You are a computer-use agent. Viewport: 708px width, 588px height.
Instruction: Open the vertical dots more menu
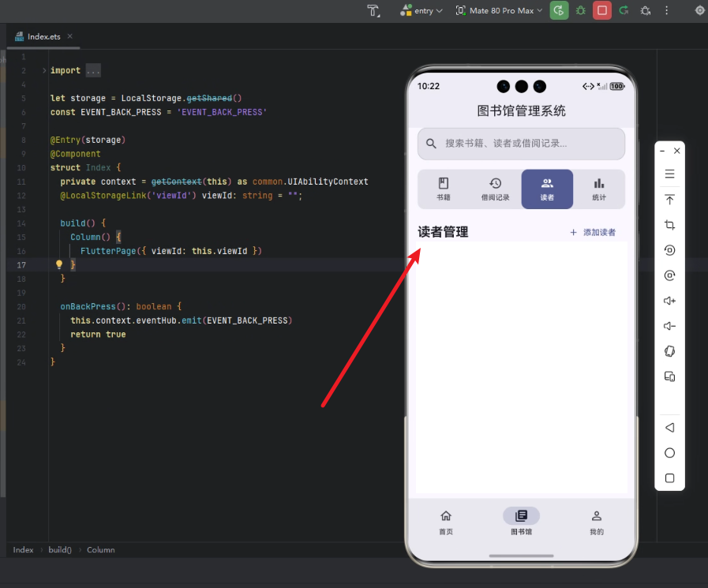tap(666, 10)
